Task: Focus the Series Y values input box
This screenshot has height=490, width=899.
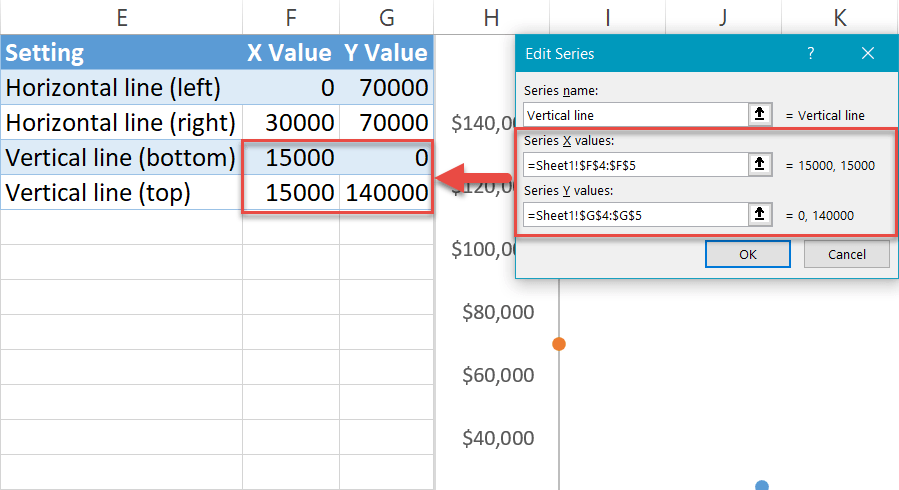Action: click(635, 213)
